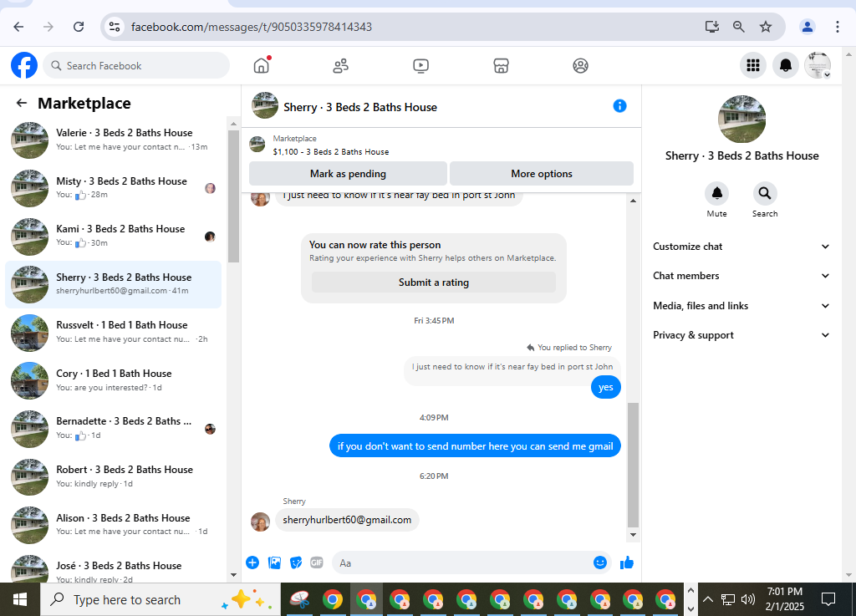
Task: View site information icon in address bar
Action: coord(114,27)
